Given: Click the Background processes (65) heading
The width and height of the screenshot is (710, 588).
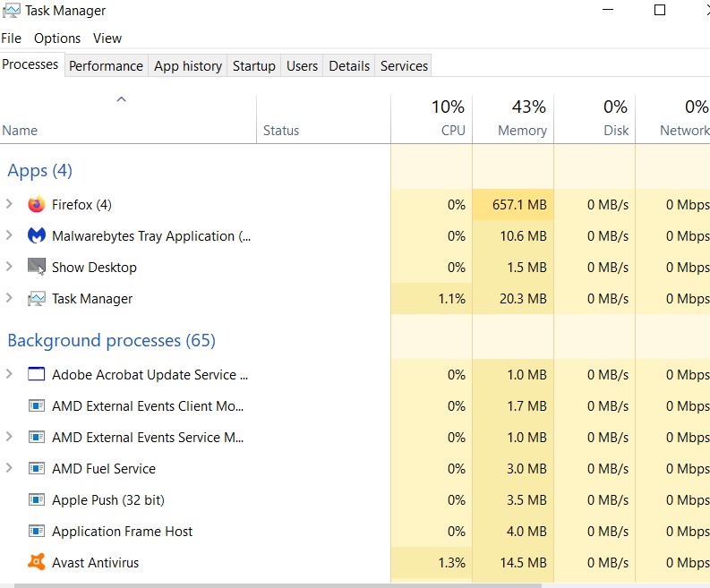Looking at the screenshot, I should (x=111, y=341).
